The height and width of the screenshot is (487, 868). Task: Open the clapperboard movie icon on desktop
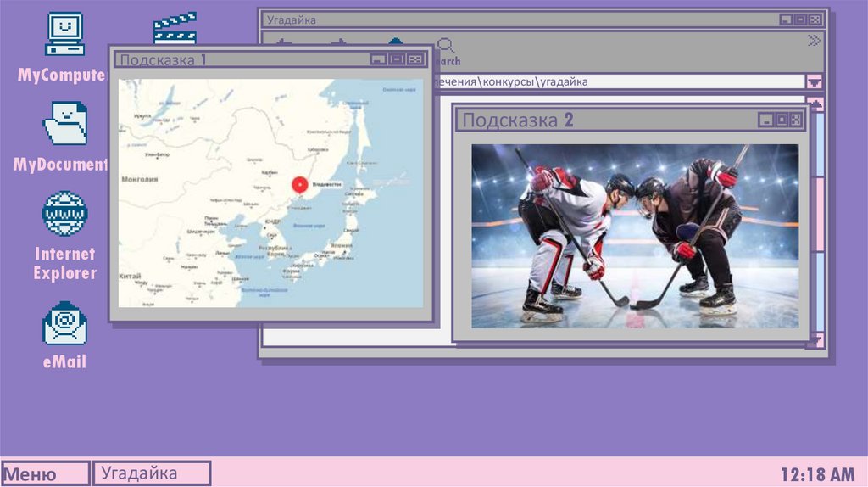175,28
